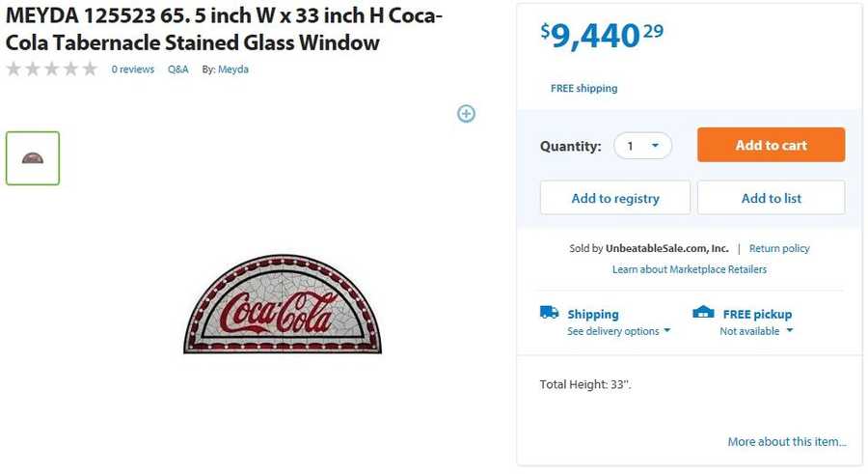This screenshot has width=868, height=474.
Task: Select the Coca-Cola window thumbnail
Action: (33, 158)
